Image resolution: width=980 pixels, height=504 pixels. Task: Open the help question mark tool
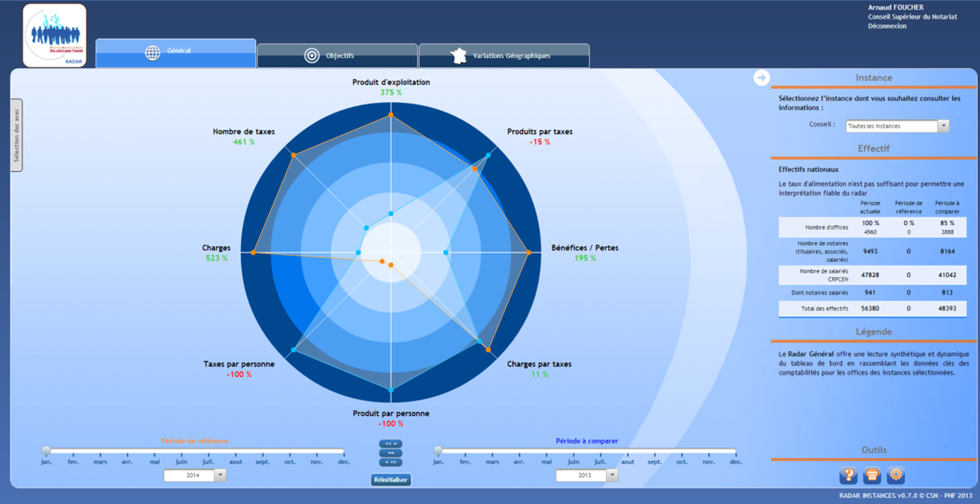point(848,476)
